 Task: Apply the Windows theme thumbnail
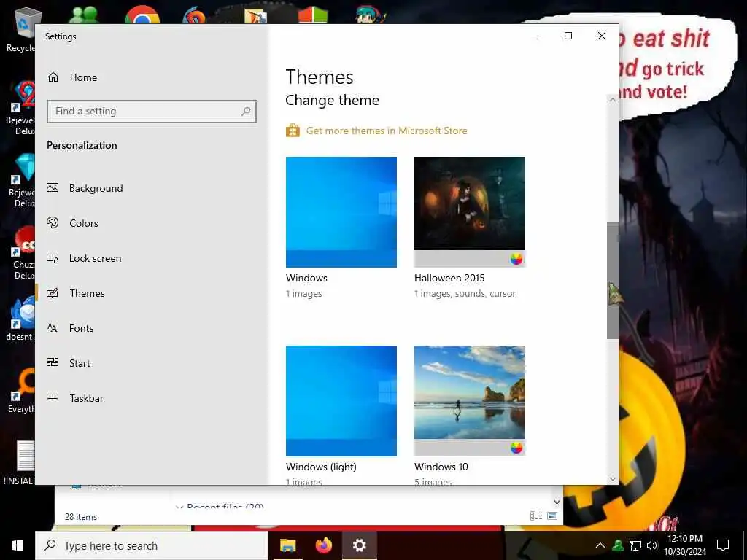[x=341, y=212]
